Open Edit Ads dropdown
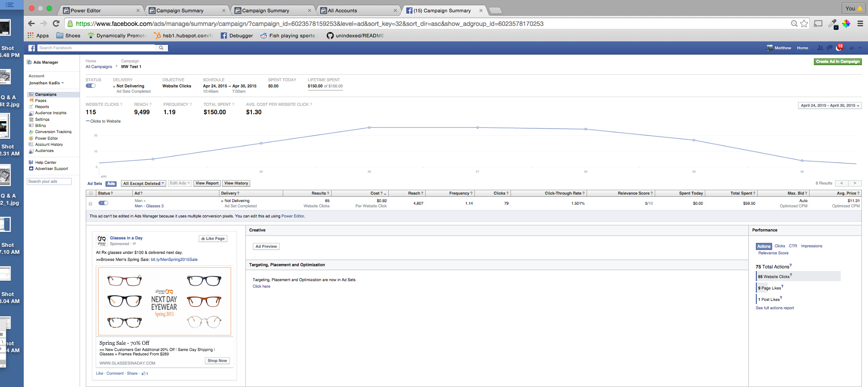 [x=179, y=183]
